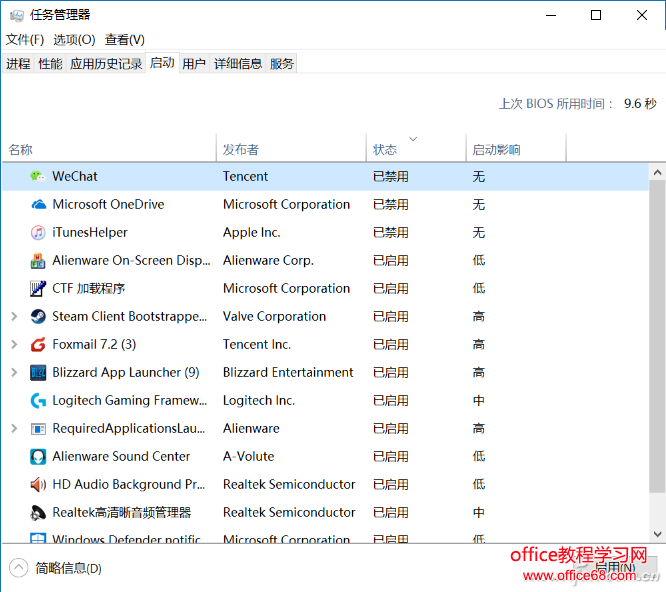Click the CTF loader pen icon
666x592 pixels.
point(38,288)
